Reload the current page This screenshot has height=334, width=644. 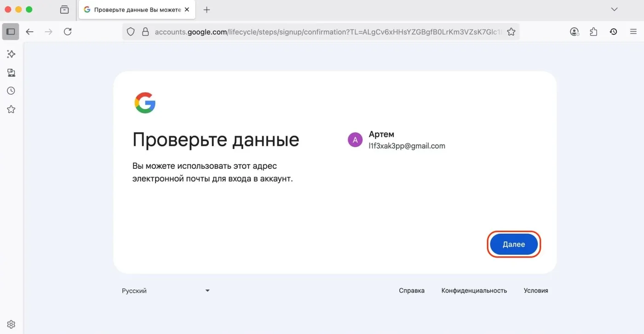[68, 32]
